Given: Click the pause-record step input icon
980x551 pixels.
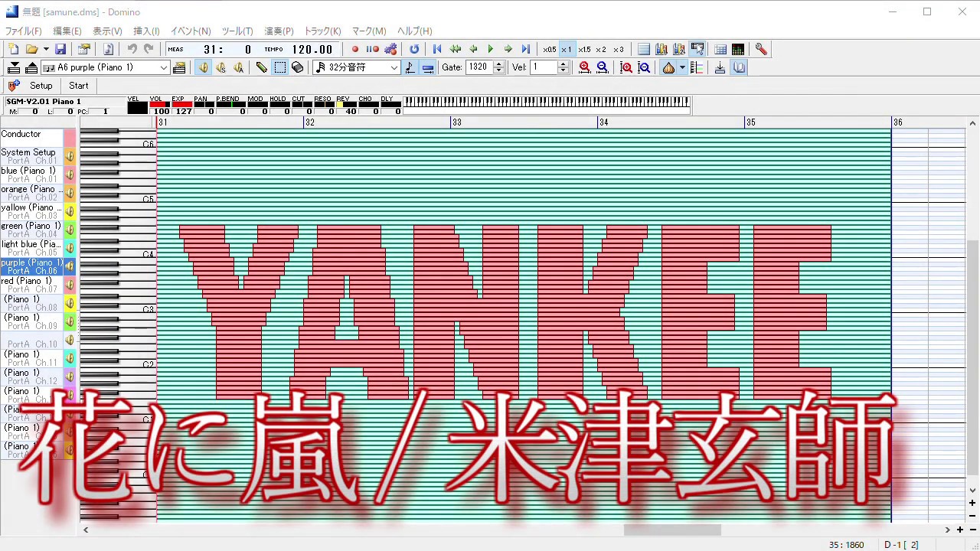Looking at the screenshot, I should click(373, 49).
